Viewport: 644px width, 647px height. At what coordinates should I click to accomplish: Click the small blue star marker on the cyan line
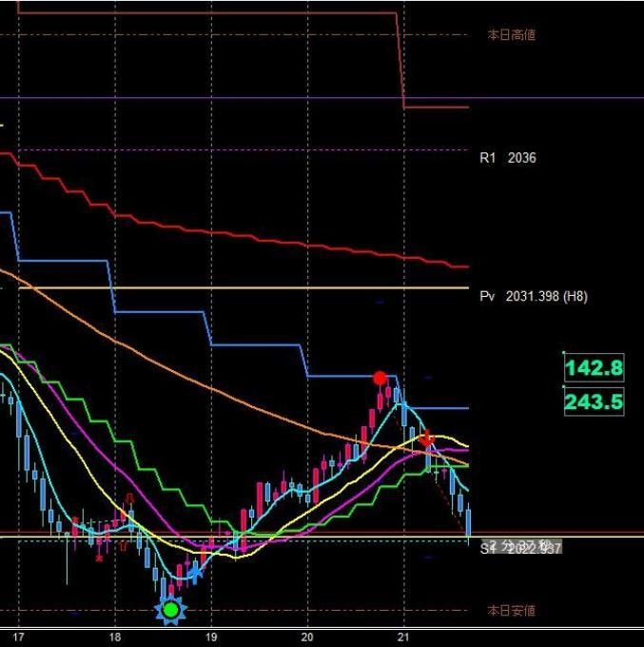point(195,573)
